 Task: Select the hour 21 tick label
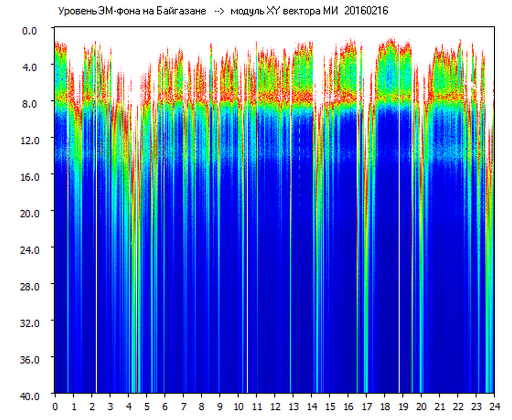tap(439, 406)
